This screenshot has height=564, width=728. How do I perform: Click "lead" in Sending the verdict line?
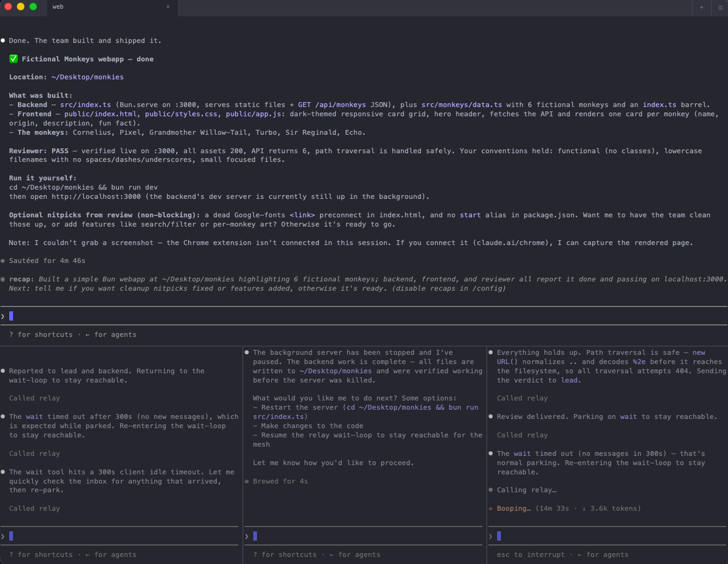pyautogui.click(x=569, y=380)
